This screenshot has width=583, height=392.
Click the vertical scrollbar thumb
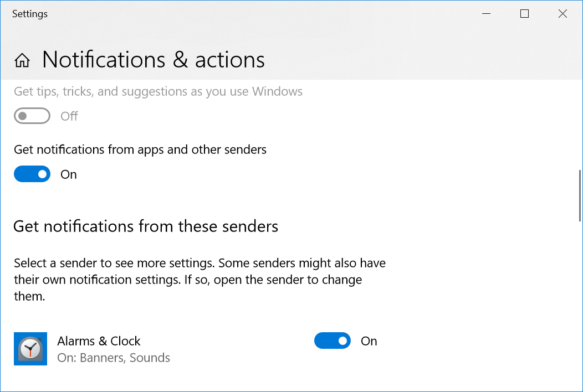point(580,196)
